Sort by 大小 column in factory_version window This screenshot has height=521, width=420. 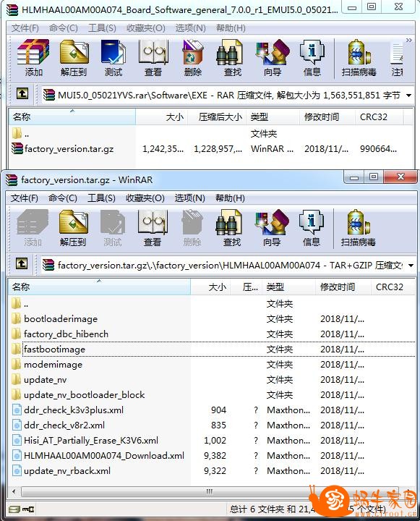(210, 287)
